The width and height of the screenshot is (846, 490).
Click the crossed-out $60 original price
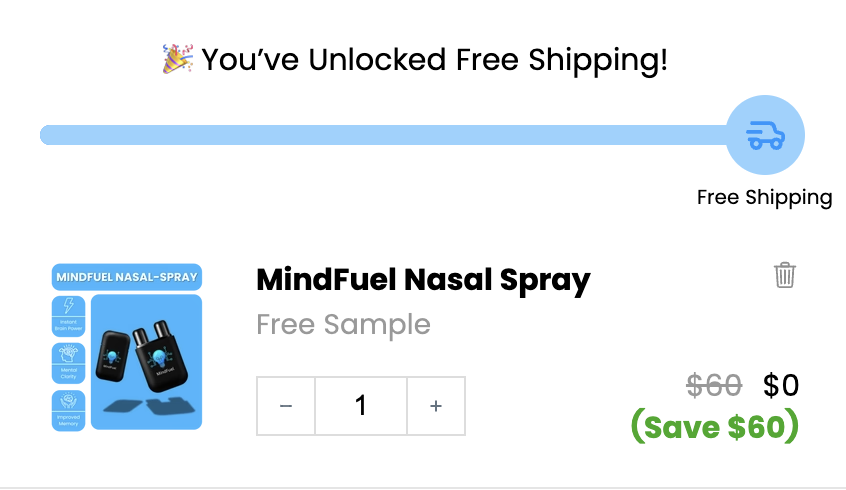pos(714,385)
